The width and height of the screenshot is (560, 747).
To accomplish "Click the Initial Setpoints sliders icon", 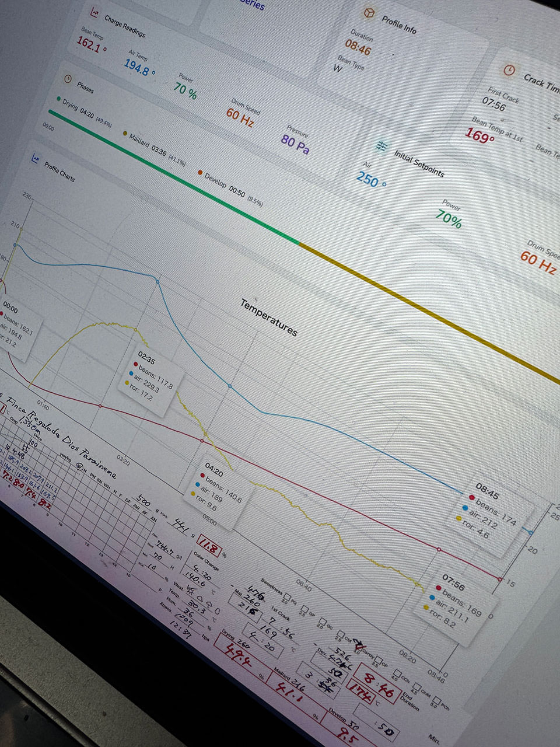I will pos(381,145).
